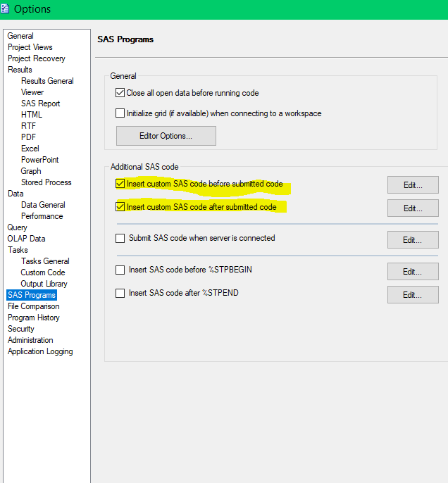448x483 pixels.
Task: Select SAS Report options category
Action: [x=40, y=103]
